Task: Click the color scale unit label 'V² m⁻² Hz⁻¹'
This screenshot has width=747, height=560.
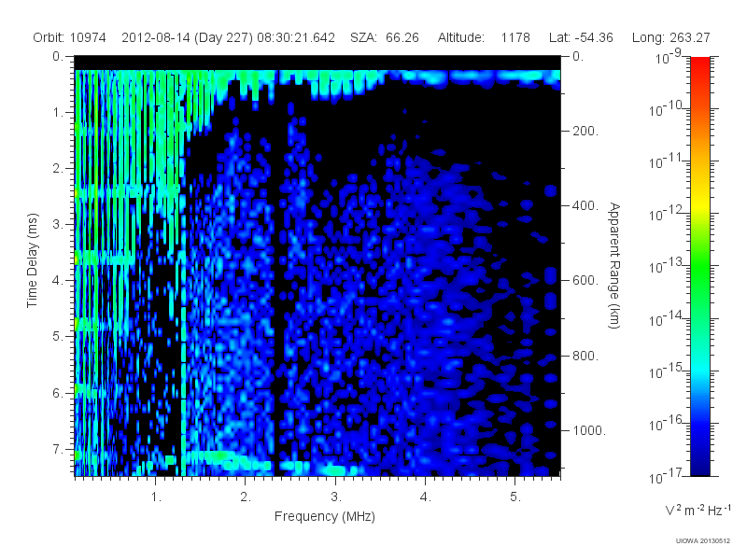Action: [x=698, y=510]
